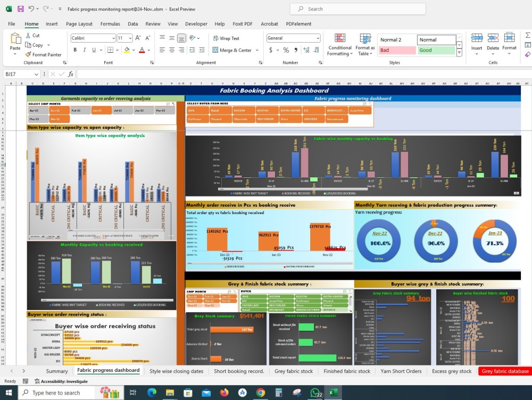
Task: Expand the Fill Color dropdown arrow
Action: (134, 49)
